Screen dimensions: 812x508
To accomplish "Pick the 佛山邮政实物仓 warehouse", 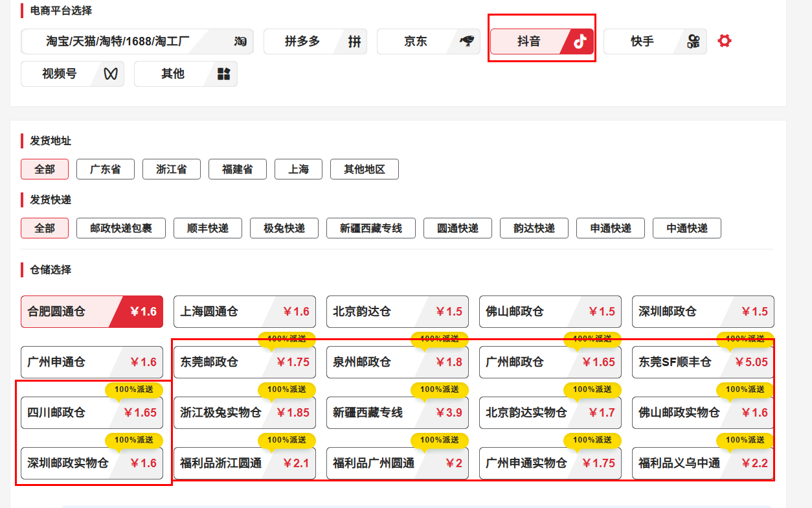I will pyautogui.click(x=703, y=413).
